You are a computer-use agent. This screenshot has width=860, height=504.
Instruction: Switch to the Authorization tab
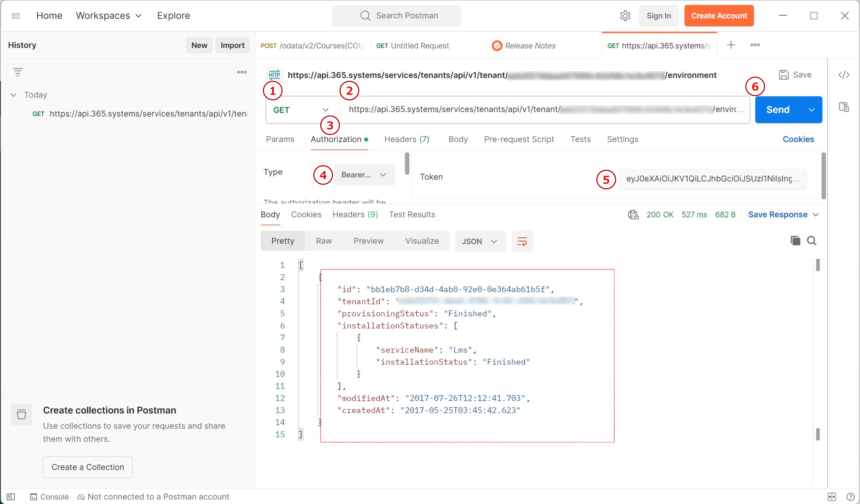point(339,139)
